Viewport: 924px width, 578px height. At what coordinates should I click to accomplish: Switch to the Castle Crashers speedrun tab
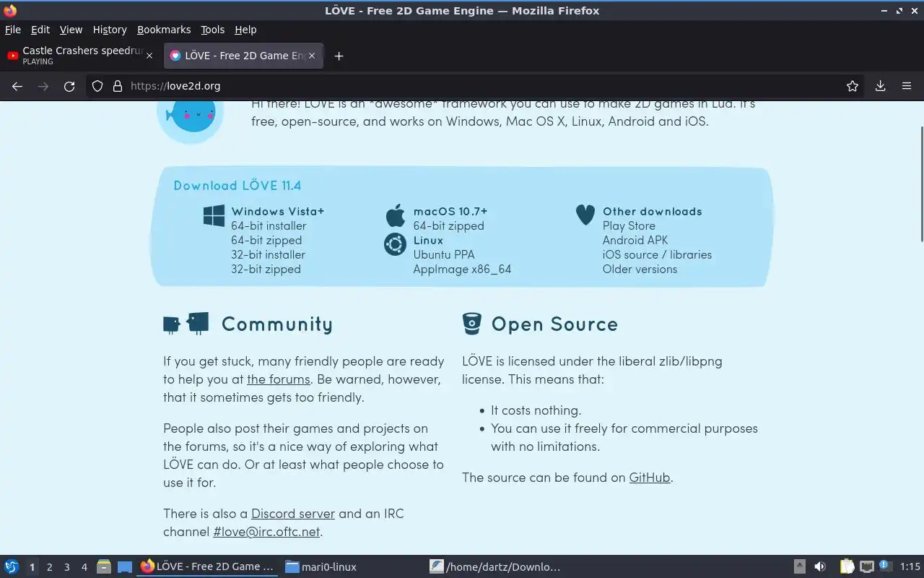click(x=81, y=56)
